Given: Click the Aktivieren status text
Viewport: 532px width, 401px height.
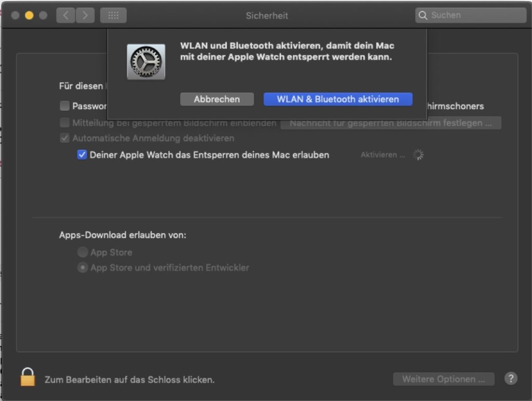Looking at the screenshot, I should [383, 155].
